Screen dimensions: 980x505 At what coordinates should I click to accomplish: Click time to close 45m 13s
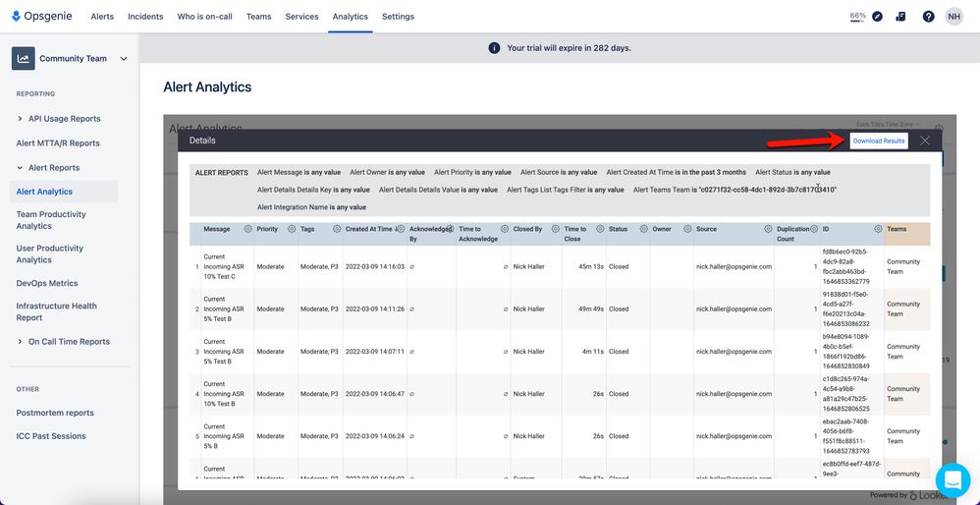click(x=590, y=267)
